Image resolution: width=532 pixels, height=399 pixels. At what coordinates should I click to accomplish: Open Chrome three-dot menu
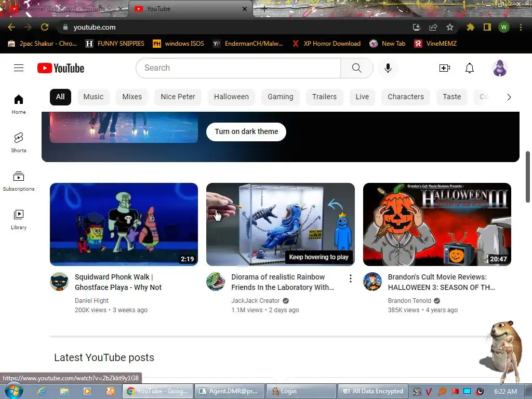[521, 27]
